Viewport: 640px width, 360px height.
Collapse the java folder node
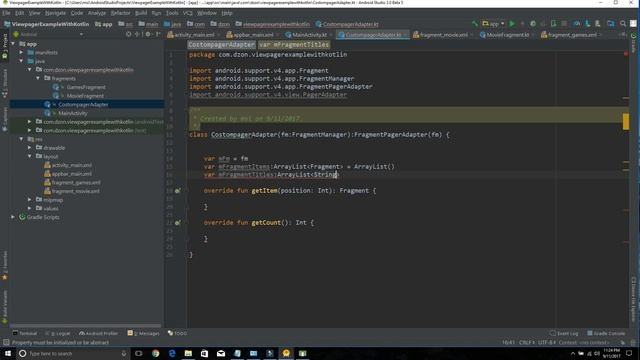pyautogui.click(x=21, y=61)
